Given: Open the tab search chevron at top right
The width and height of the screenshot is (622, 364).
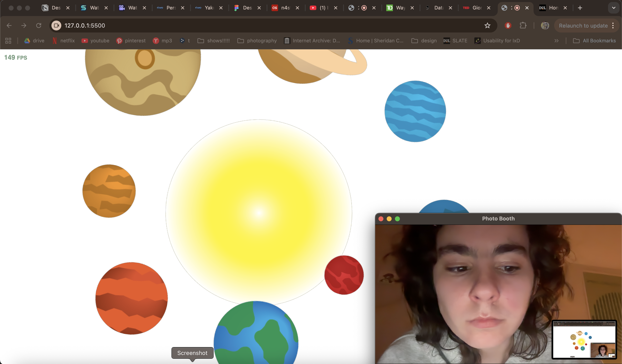Looking at the screenshot, I should pos(613,8).
